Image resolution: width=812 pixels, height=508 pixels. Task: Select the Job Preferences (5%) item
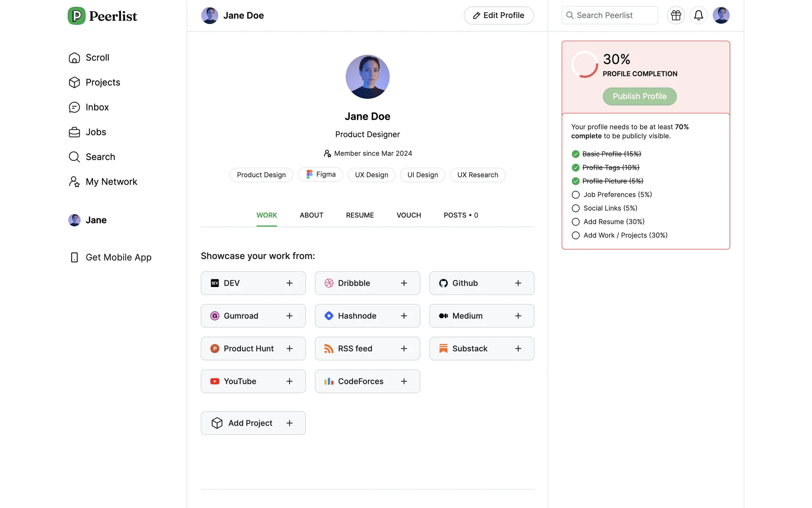coord(617,195)
